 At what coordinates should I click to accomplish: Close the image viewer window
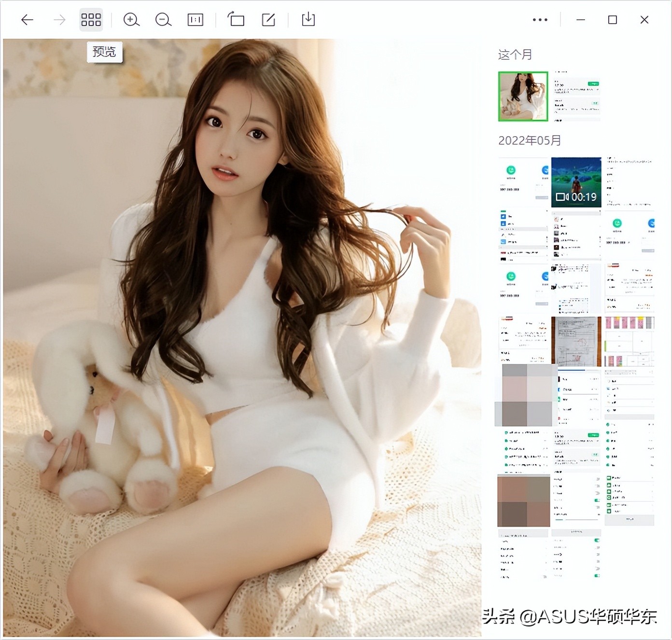(x=644, y=20)
